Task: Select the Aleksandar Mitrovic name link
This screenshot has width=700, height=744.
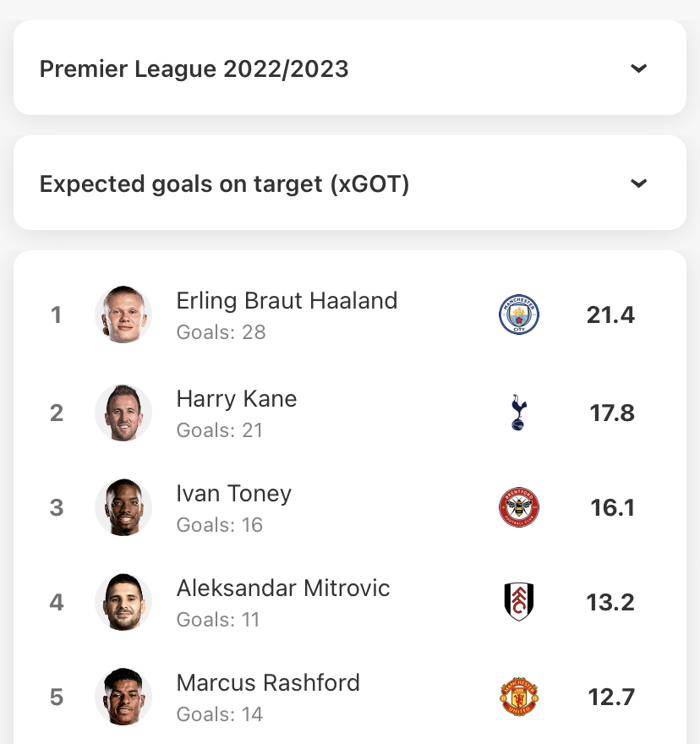Action: pos(283,588)
